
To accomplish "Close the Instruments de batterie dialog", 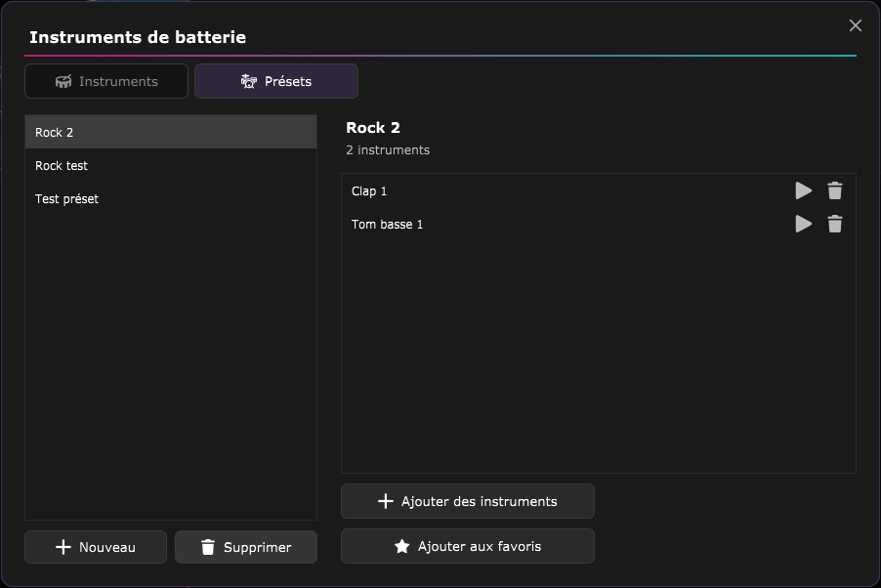I will pyautogui.click(x=856, y=25).
